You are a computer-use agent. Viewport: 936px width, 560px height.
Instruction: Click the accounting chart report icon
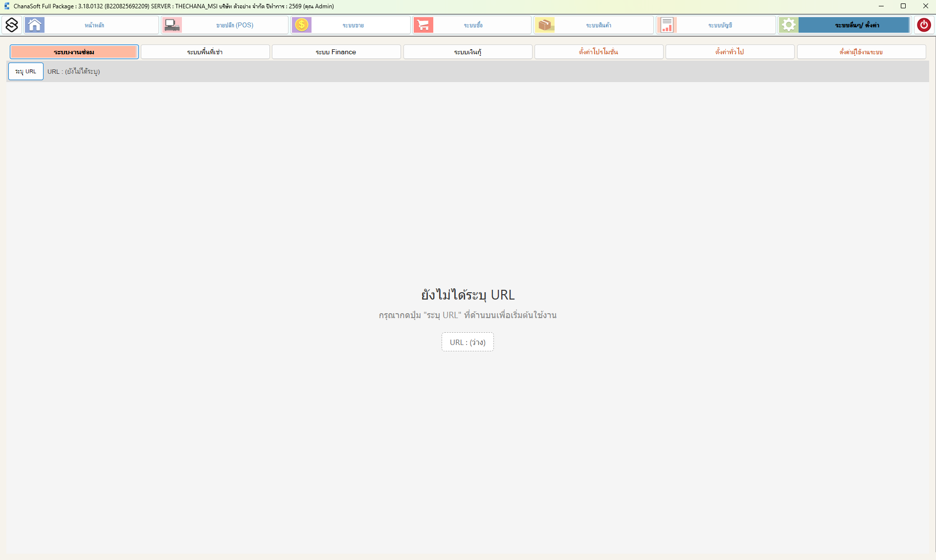click(x=667, y=25)
